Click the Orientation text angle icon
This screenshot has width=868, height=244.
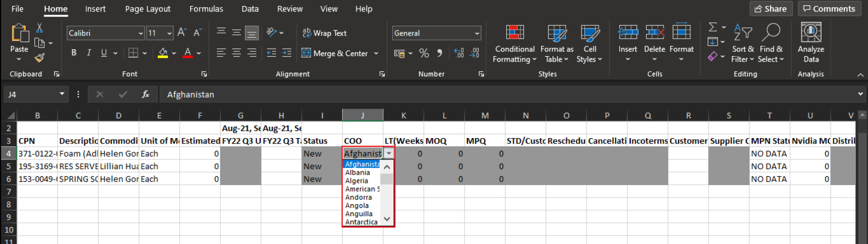pyautogui.click(x=272, y=33)
